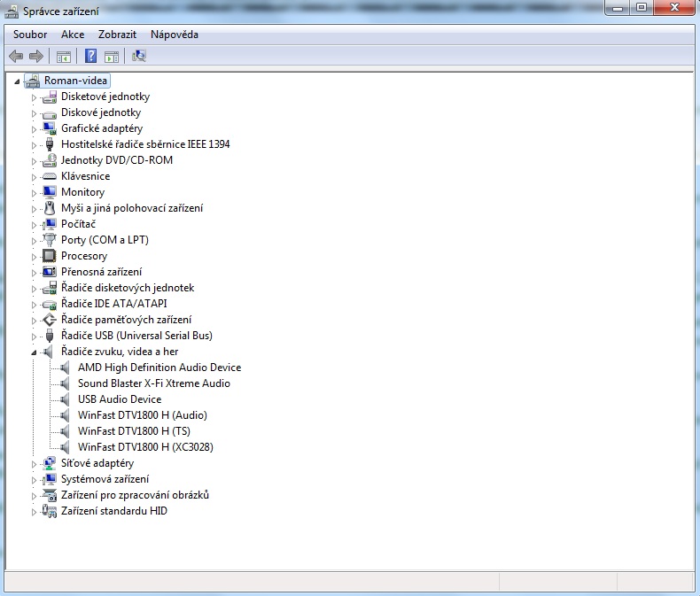The image size is (700, 596).
Task: Expand Řadiče USB (Universal Serial Bus)
Action: click(34, 337)
